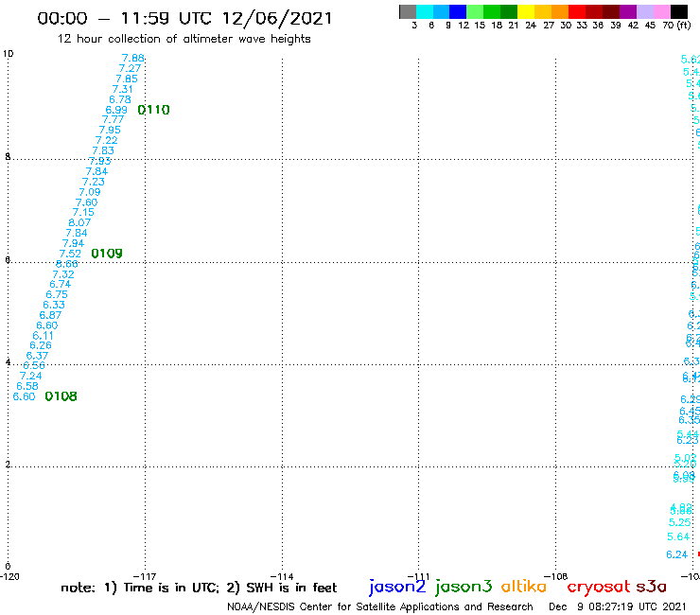
Task: Click the -114 longitude axis label
Action: point(282,576)
